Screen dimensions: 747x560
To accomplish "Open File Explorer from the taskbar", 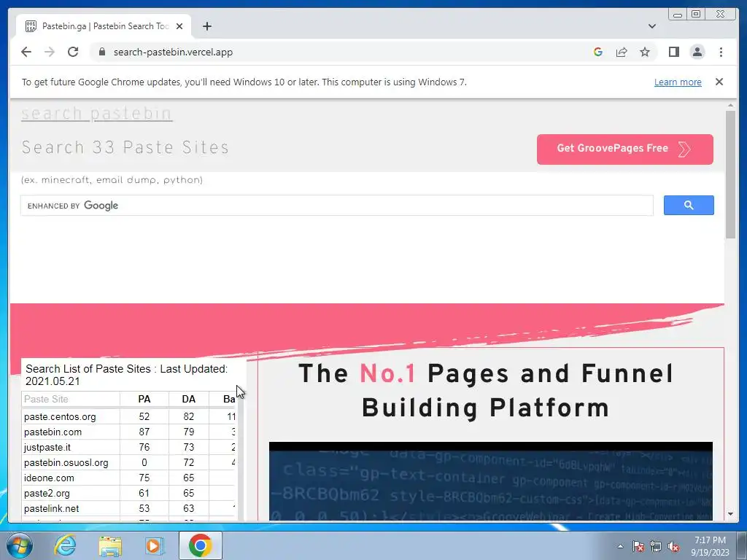I will point(110,545).
